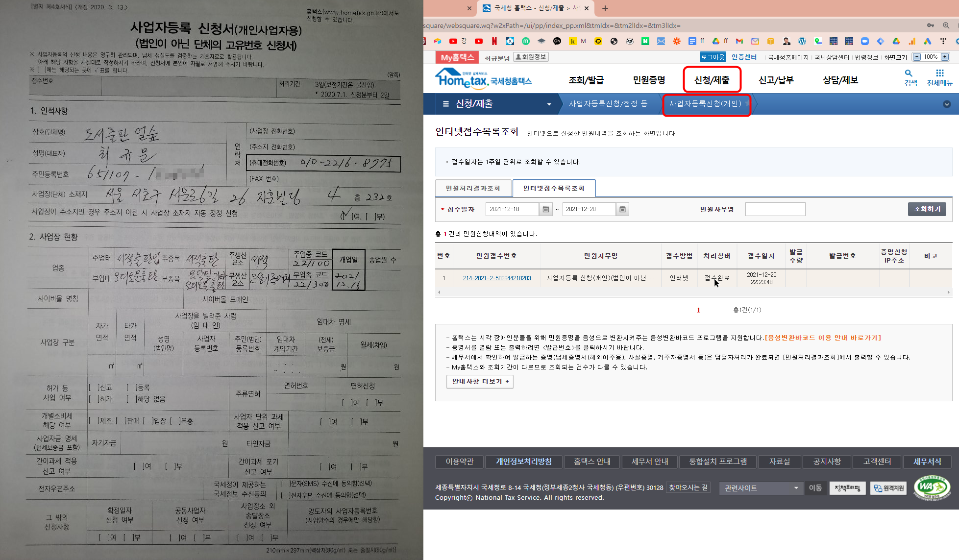Click the table horizontal scrollbar
959x560 pixels.
tap(693, 292)
